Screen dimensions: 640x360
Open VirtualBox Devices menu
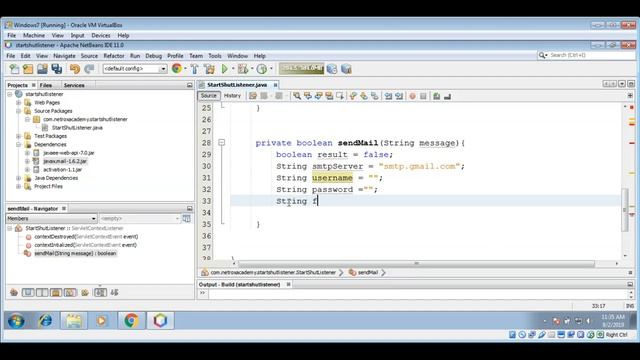(101, 36)
